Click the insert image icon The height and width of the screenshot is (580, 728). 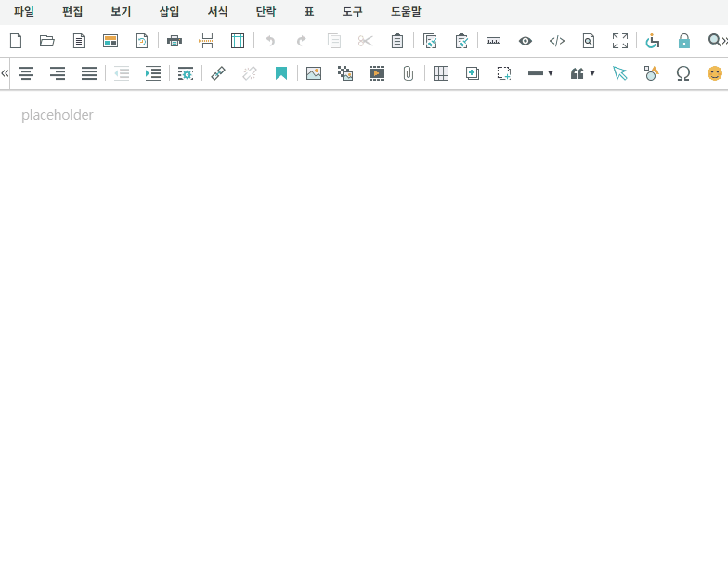314,73
